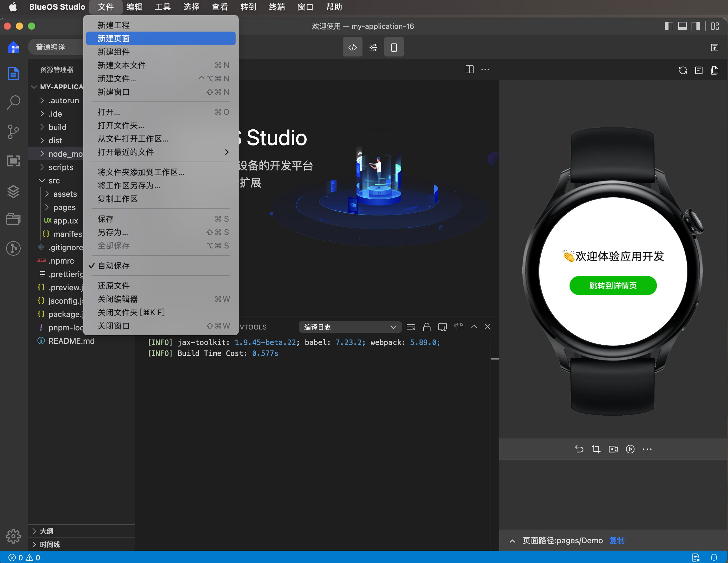The height and width of the screenshot is (563, 728).
Task: Open the 帮助 menu in menu bar
Action: tap(334, 7)
